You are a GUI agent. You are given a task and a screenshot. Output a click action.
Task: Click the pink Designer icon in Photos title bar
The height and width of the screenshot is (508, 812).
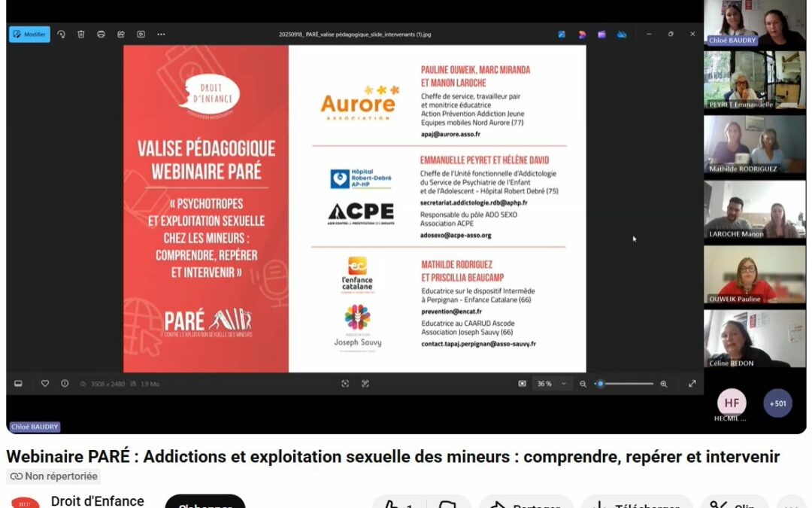[581, 34]
